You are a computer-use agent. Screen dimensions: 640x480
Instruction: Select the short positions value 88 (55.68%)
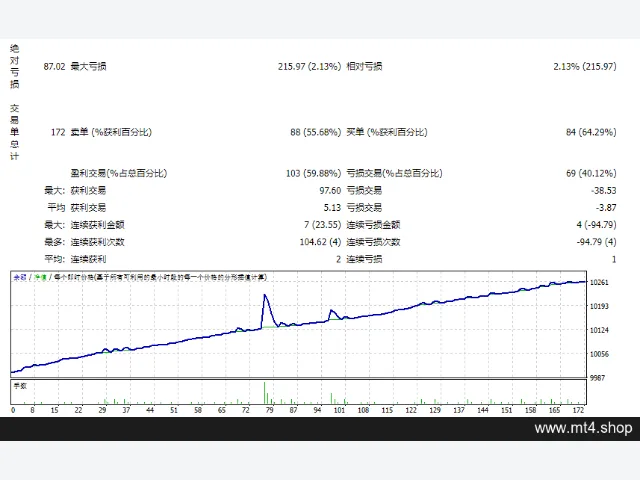tap(316, 132)
